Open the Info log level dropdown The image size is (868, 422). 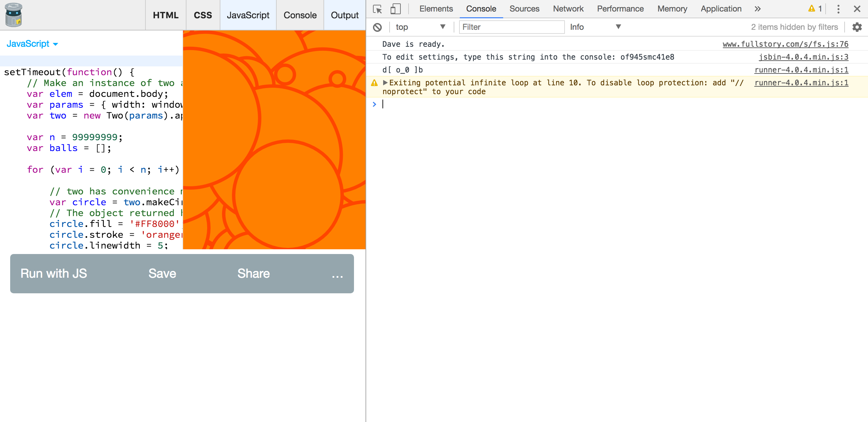[595, 27]
